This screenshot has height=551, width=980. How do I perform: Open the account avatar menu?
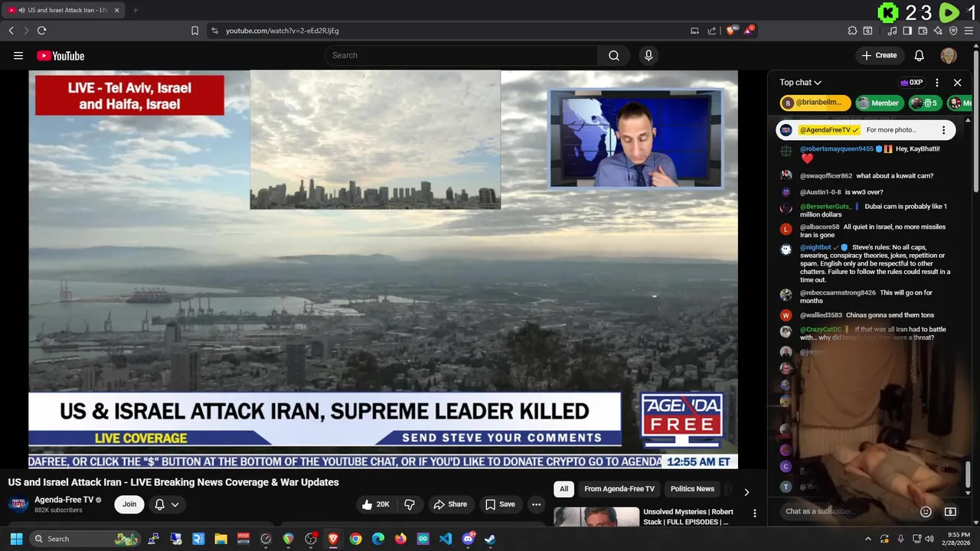(949, 55)
